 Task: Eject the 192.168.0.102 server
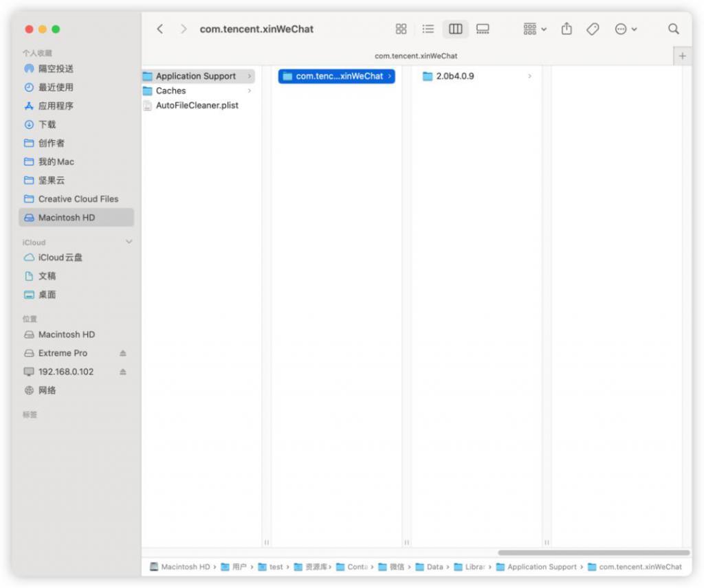(122, 372)
